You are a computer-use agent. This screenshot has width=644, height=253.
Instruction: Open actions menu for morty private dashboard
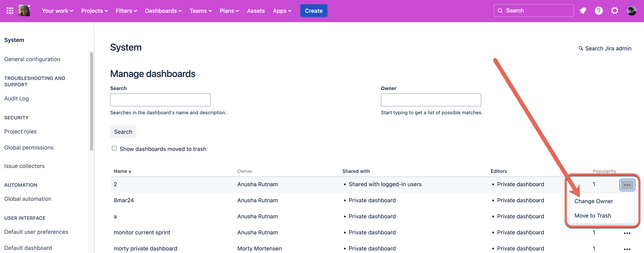[x=627, y=249]
